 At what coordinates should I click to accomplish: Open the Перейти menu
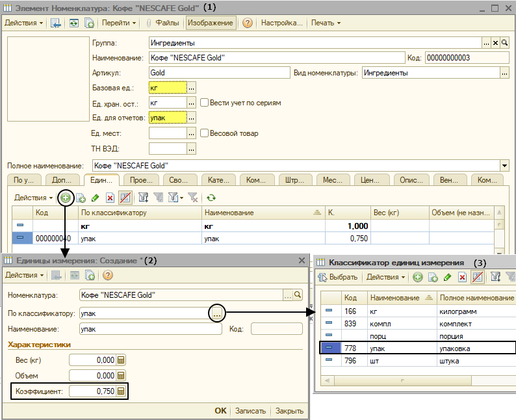(x=119, y=23)
